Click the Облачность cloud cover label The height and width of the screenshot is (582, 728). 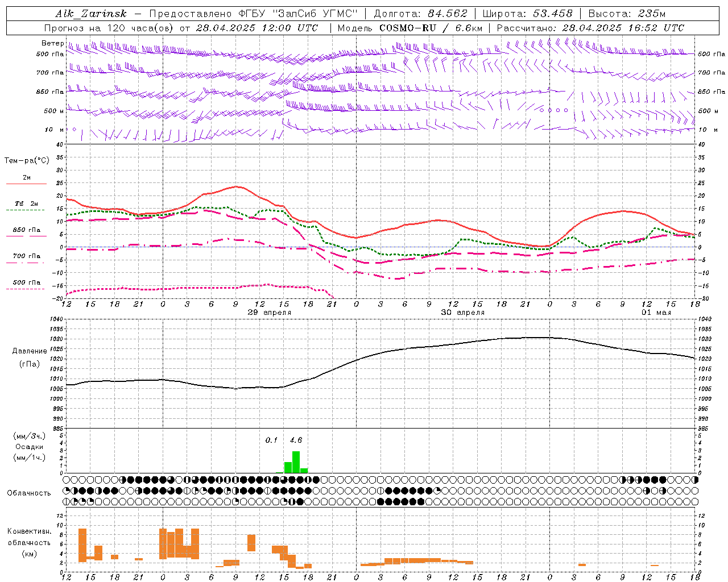tap(29, 493)
